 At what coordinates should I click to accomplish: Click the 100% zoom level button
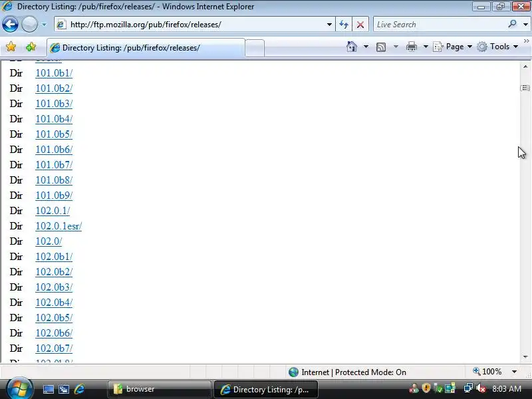pos(487,372)
